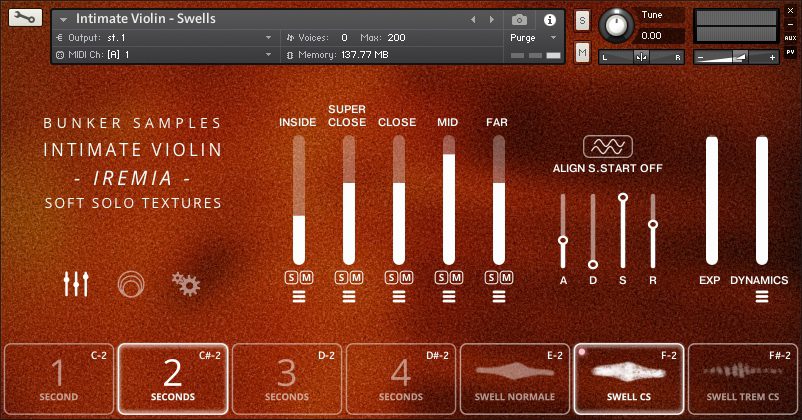Image resolution: width=802 pixels, height=420 pixels.
Task: Expand the instrument name dropdown triangle
Action: [x=63, y=19]
